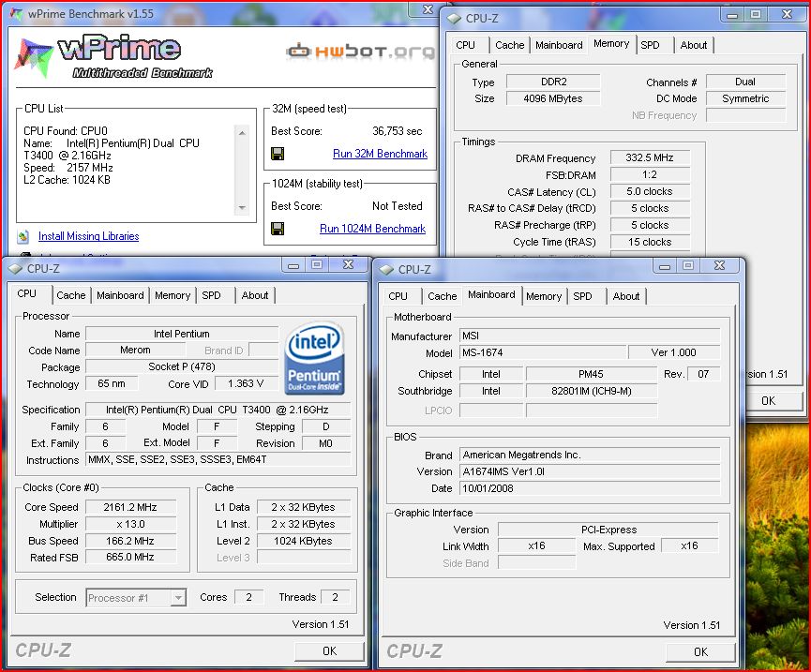Click the DRAM Frequency value 332.5 MHz
Viewport: 811px width, 672px height.
tap(650, 157)
